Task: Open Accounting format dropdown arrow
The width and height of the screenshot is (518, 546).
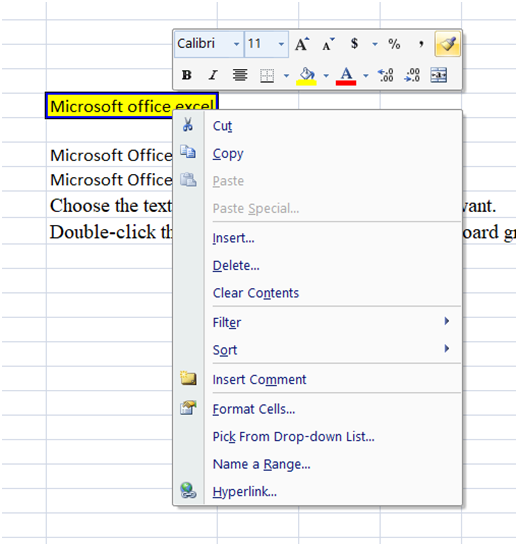Action: (375, 44)
